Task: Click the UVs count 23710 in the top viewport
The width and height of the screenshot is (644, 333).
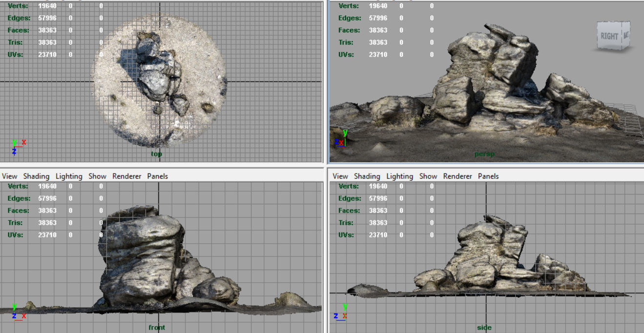Action: click(x=47, y=55)
